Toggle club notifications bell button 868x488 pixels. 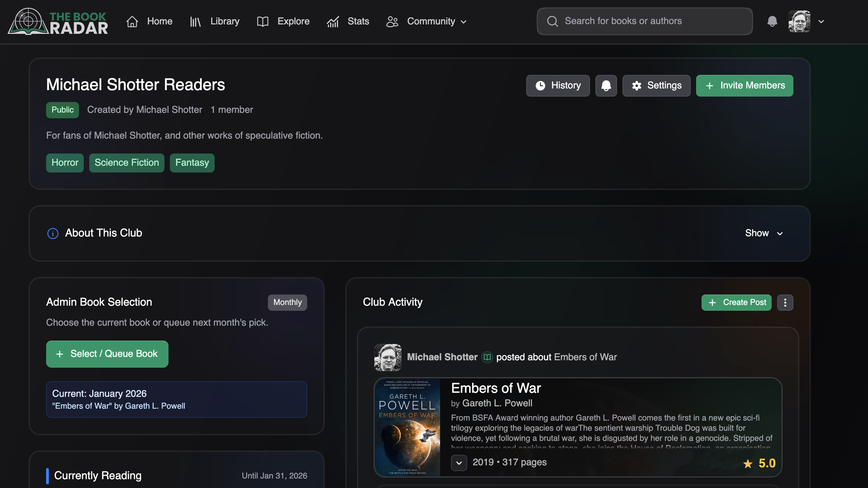606,86
